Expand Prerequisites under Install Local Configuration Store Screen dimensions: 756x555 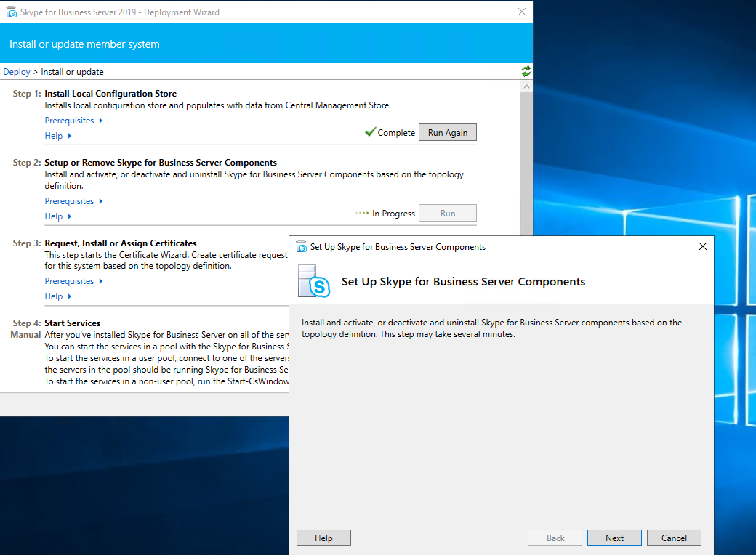tap(73, 121)
